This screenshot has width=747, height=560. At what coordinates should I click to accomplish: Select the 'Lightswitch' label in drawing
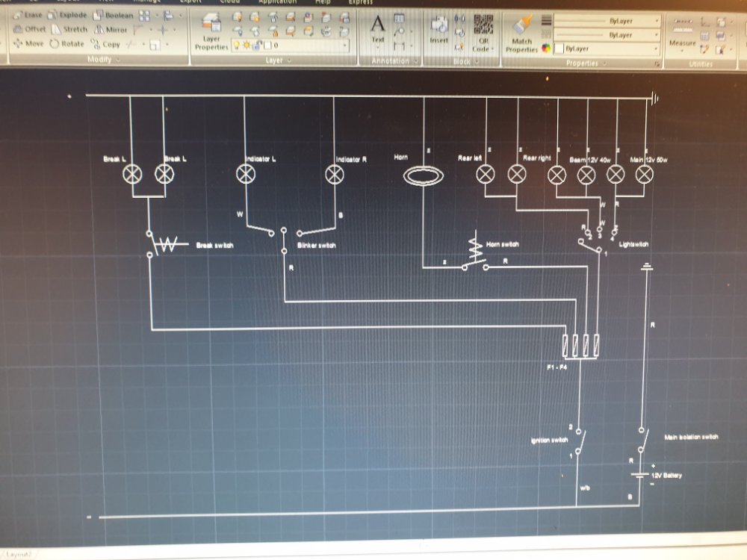[x=633, y=244]
